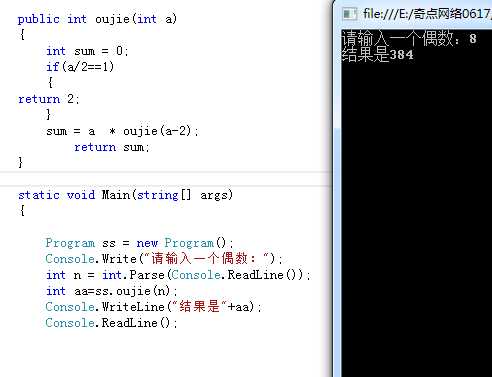Click the Console.WriteLine line with '+aa'
This screenshot has height=377, width=492.
(x=154, y=307)
